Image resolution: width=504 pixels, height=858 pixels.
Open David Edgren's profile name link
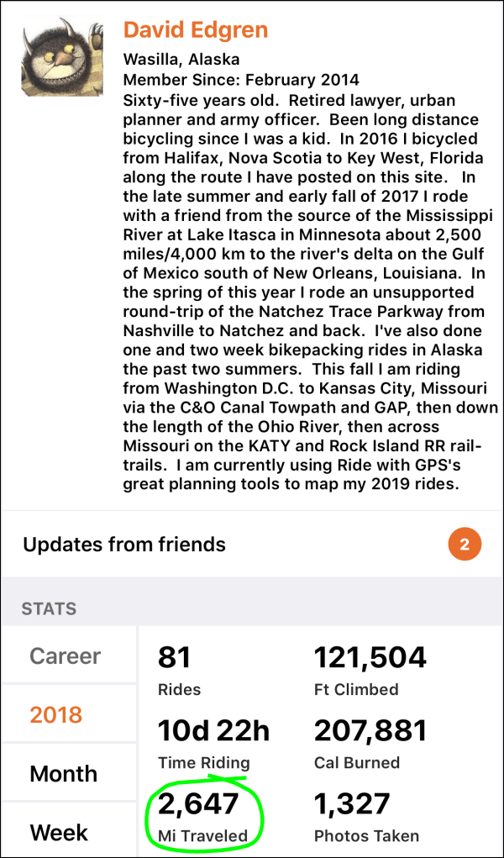click(195, 29)
